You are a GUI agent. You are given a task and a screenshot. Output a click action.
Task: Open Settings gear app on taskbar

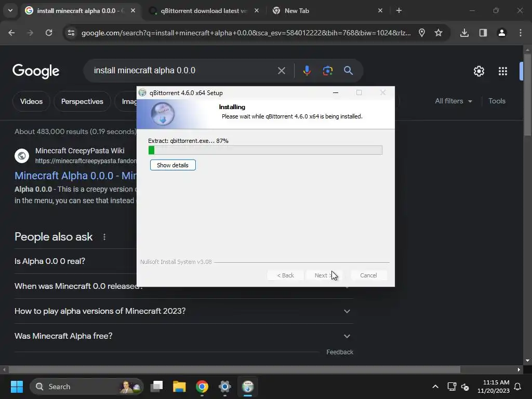[x=224, y=387]
